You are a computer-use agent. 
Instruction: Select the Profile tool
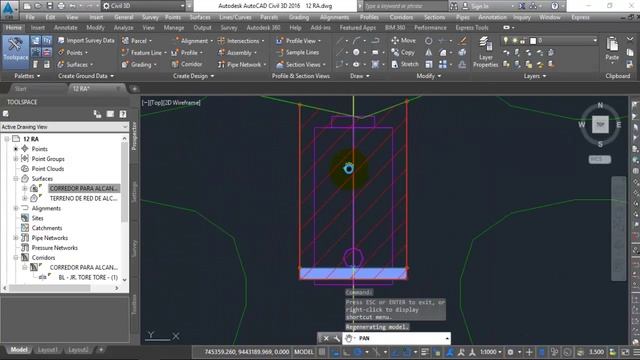point(187,53)
